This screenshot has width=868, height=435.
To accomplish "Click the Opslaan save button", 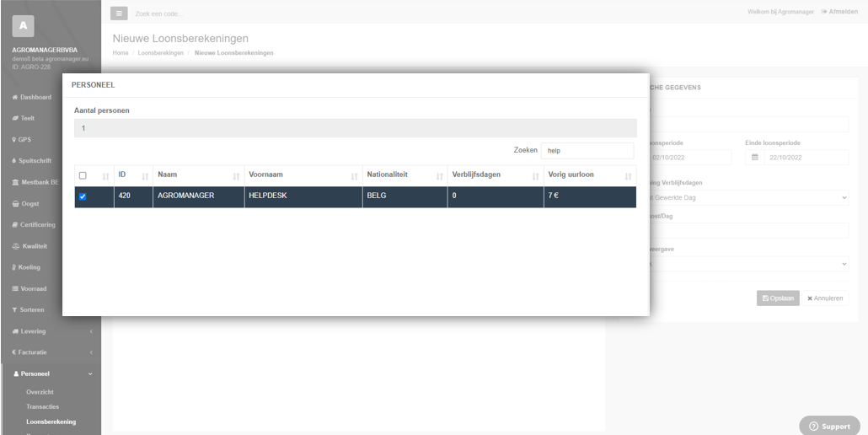I will (x=778, y=298).
